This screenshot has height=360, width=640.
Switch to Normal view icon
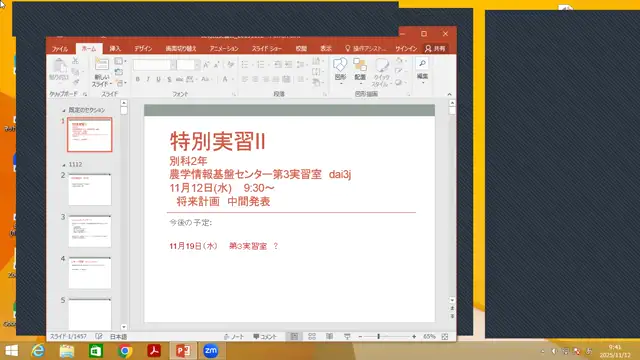294,337
